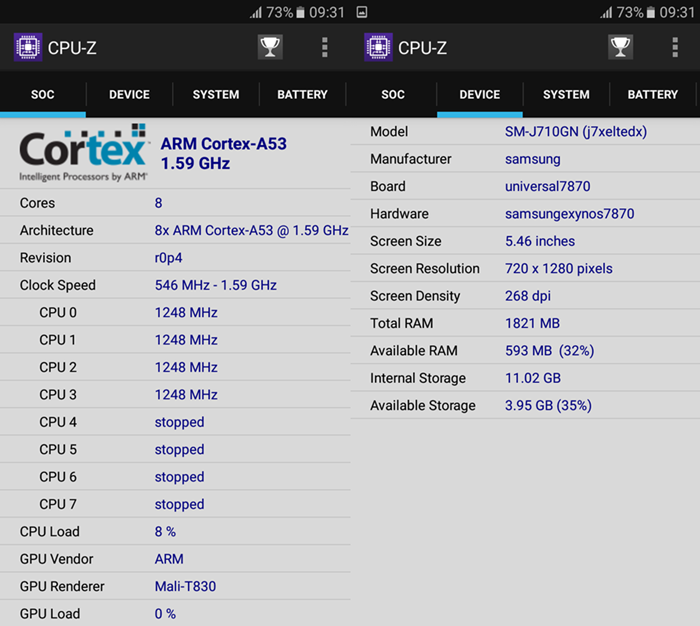Select DEVICE tab in right screen
The width and height of the screenshot is (700, 626).
(x=480, y=95)
